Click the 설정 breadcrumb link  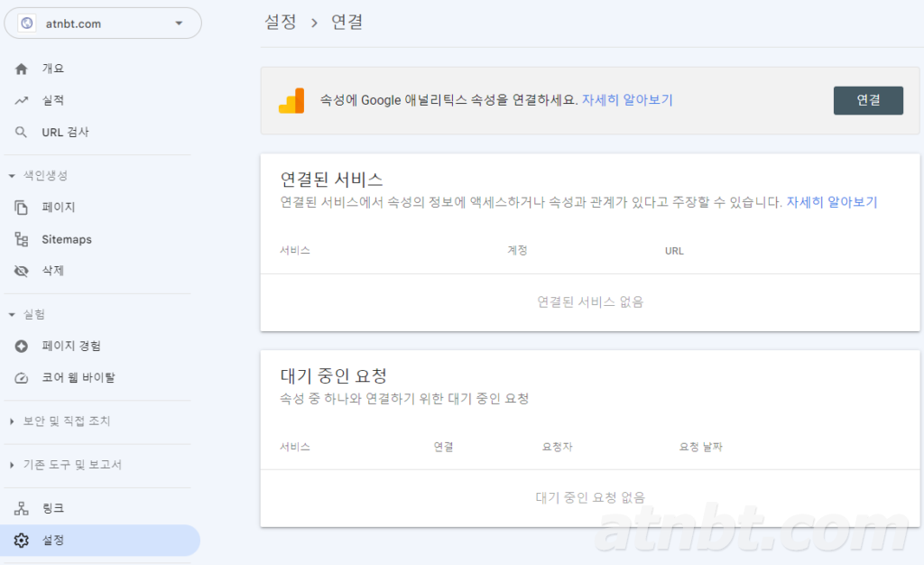tap(281, 23)
